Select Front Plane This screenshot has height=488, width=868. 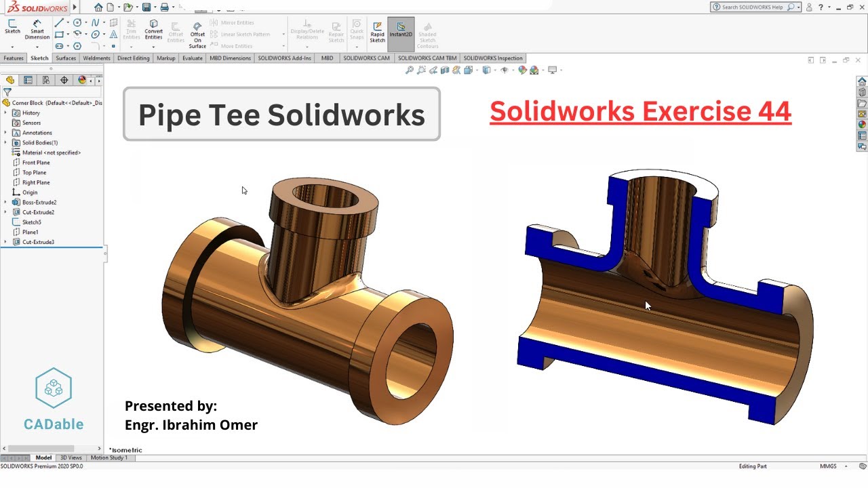35,163
